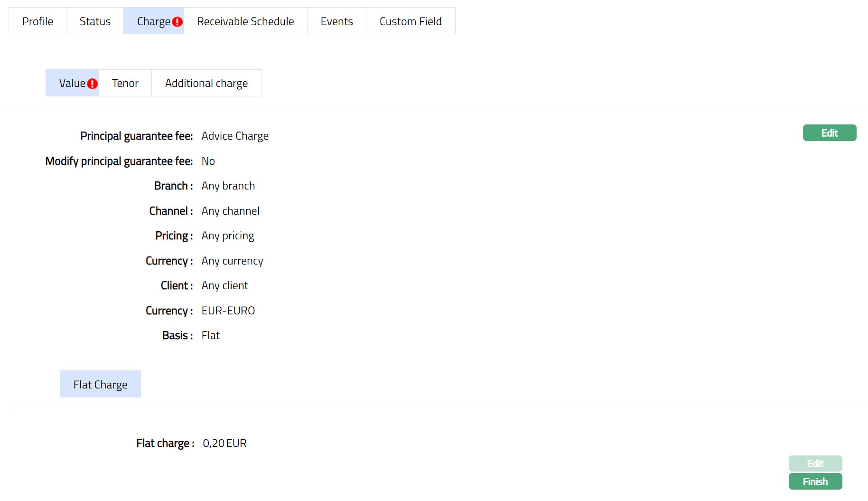This screenshot has width=868, height=501.
Task: Click the red warning icon beside Value
Action: [92, 84]
